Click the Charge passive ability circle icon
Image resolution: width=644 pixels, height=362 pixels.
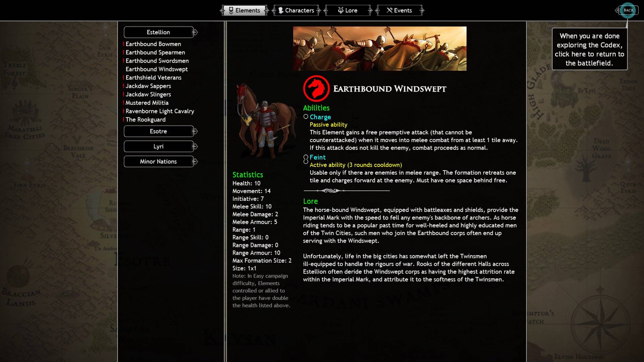(x=306, y=117)
